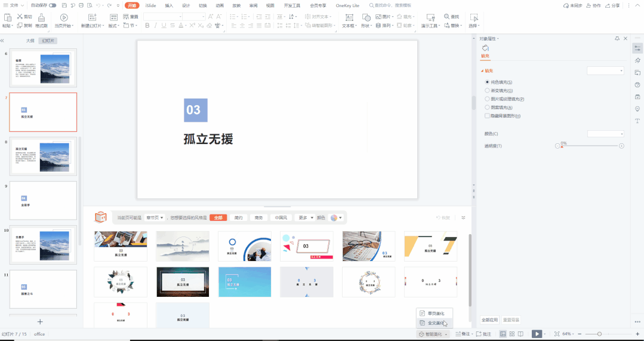Viewport: 644px width, 341px height.
Task: Choose 全文美化 from popup menu
Action: pyautogui.click(x=435, y=323)
